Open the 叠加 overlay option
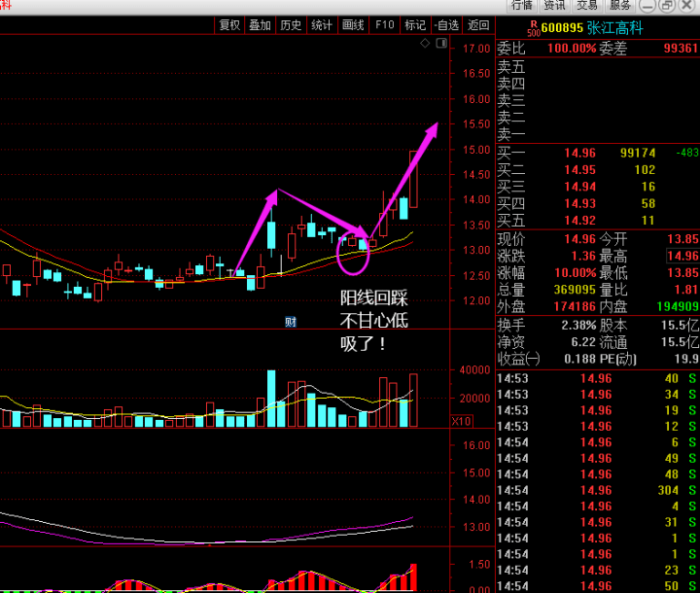Screen dimensions: 700x593 [260, 25]
